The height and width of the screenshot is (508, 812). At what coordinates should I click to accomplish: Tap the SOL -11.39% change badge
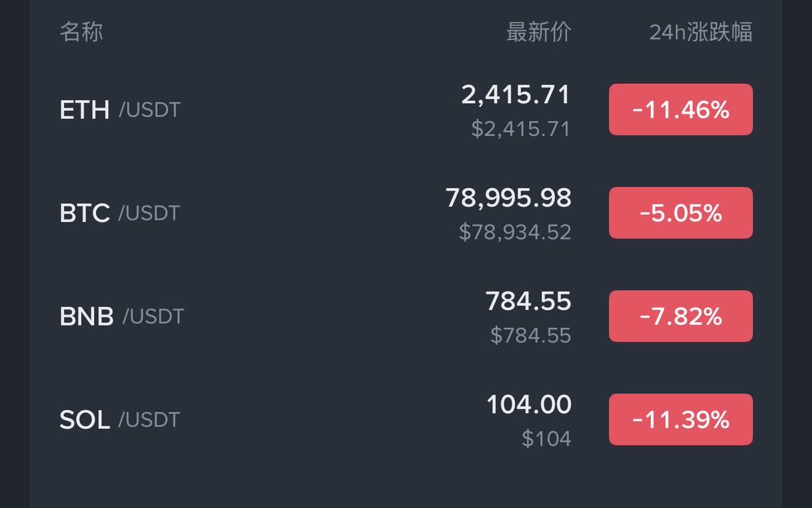point(681,420)
